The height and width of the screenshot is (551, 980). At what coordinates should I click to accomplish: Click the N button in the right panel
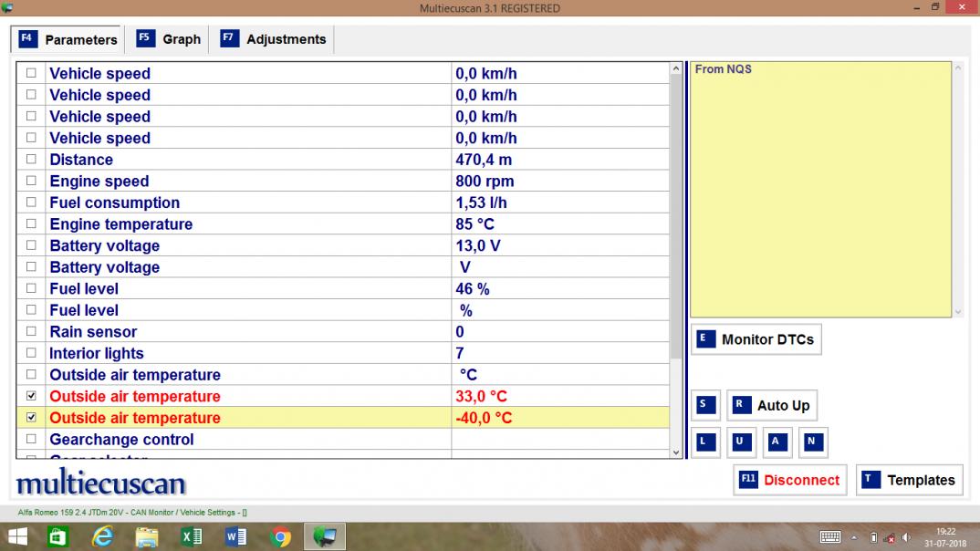(812, 442)
